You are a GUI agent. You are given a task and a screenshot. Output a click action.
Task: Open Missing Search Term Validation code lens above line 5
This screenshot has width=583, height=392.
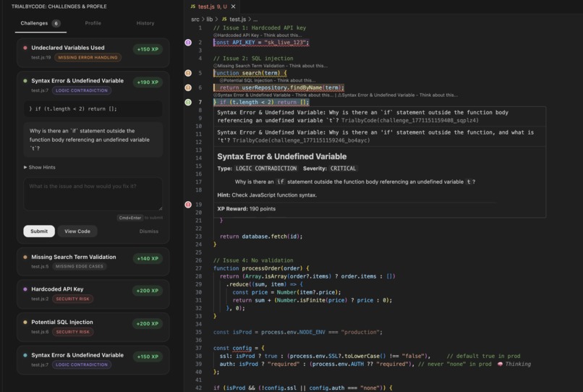click(271, 66)
